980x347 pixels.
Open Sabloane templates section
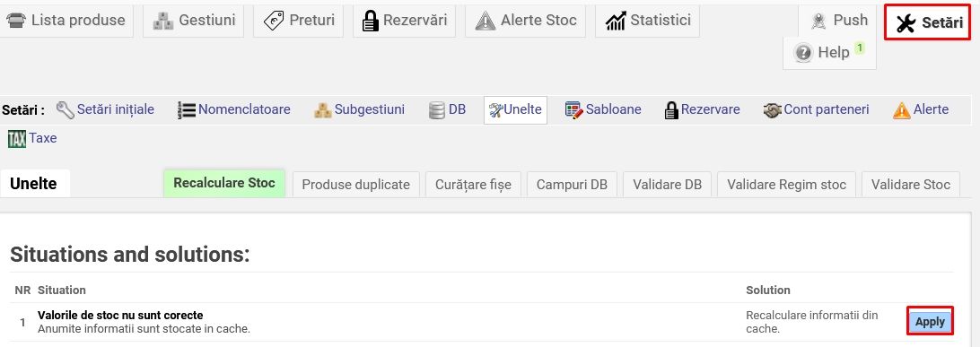pos(603,110)
